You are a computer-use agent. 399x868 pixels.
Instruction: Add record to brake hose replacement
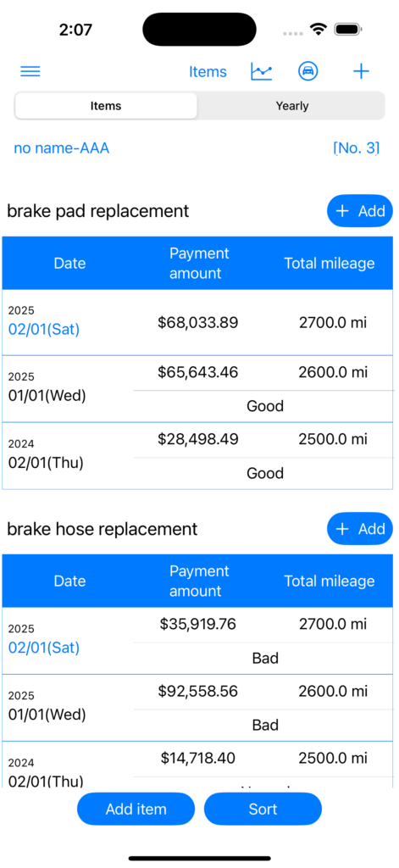point(360,529)
